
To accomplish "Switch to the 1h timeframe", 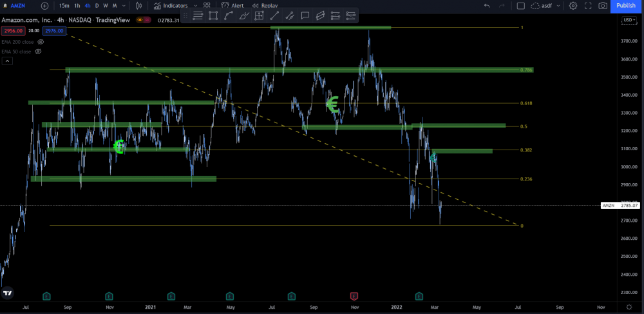I will [x=77, y=6].
